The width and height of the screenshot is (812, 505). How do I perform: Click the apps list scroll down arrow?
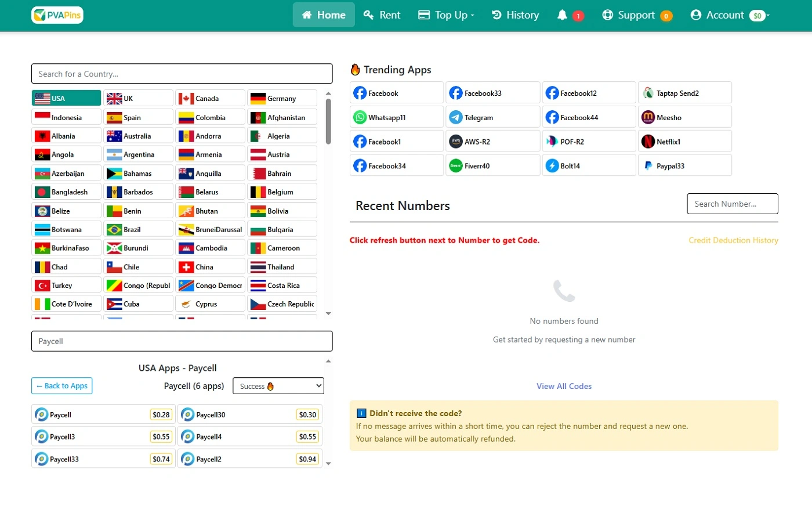pos(329,464)
